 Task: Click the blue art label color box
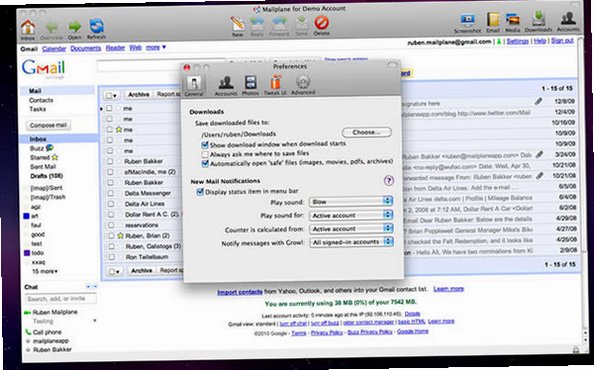pos(26,216)
